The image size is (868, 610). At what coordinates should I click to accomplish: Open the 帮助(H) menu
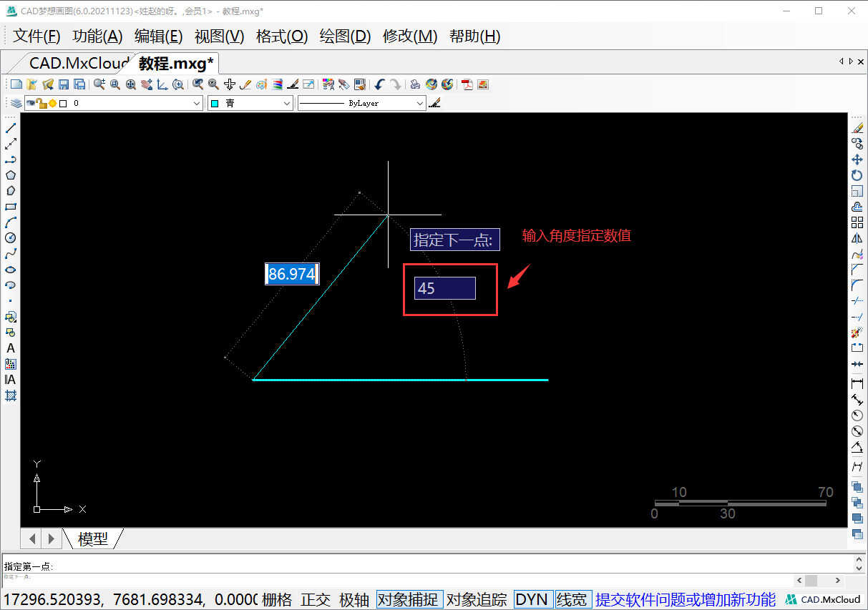pyautogui.click(x=474, y=36)
